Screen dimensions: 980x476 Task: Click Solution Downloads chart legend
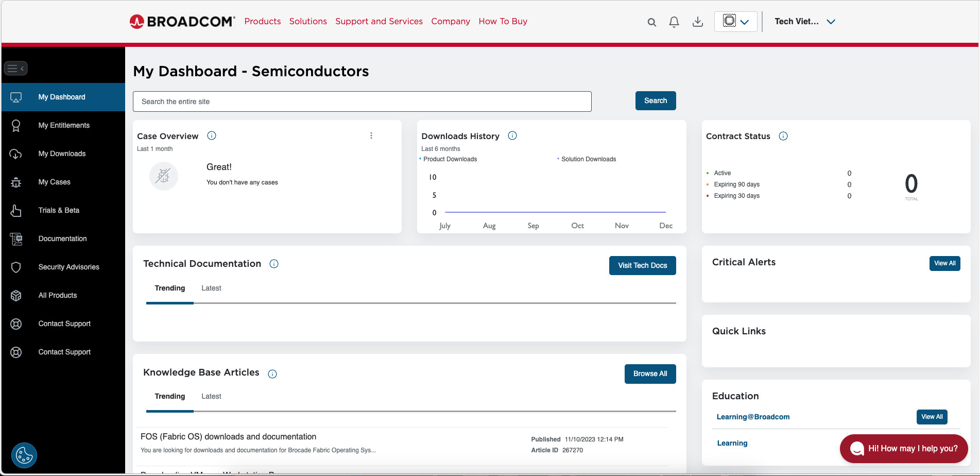tap(587, 159)
